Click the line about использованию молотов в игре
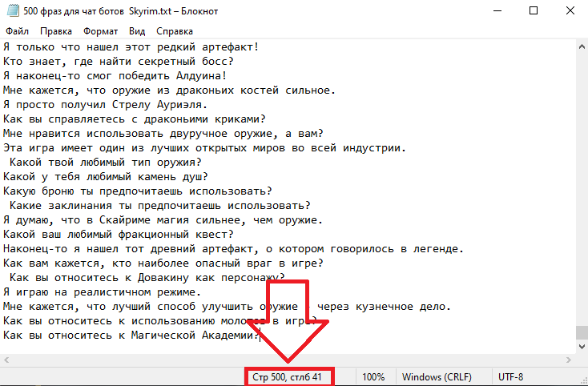 coord(159,321)
